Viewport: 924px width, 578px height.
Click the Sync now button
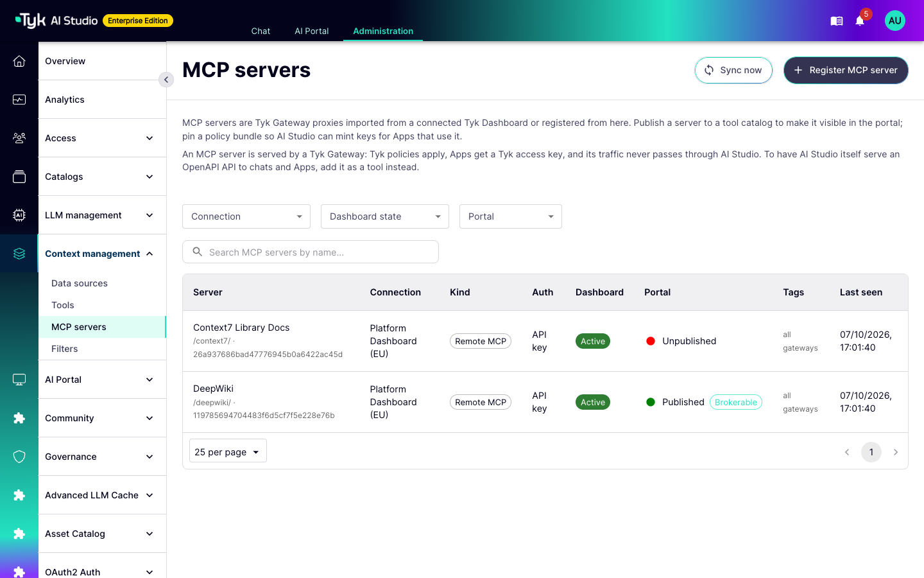click(733, 70)
